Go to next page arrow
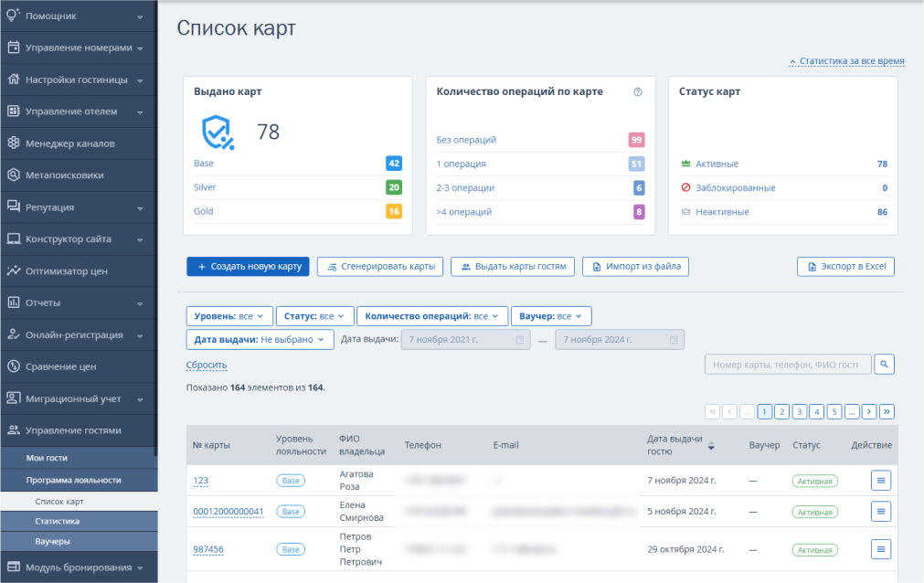Screen dimensions: 924x583 click(869, 411)
